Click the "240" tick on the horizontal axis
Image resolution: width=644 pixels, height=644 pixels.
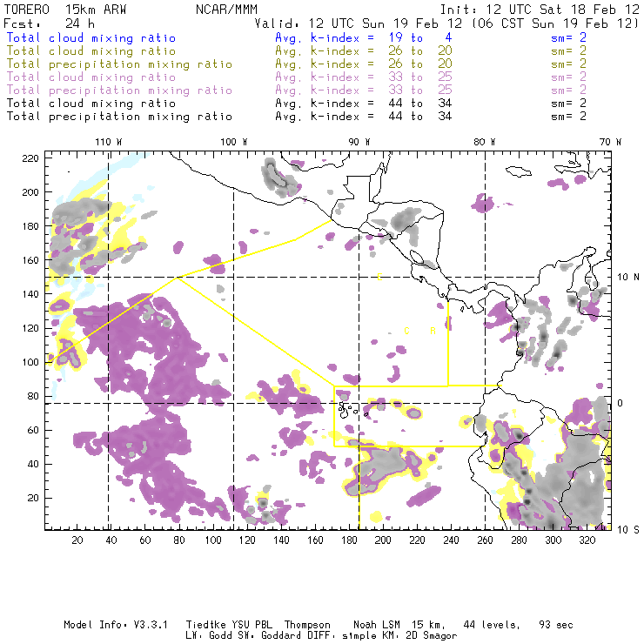pos(451,540)
